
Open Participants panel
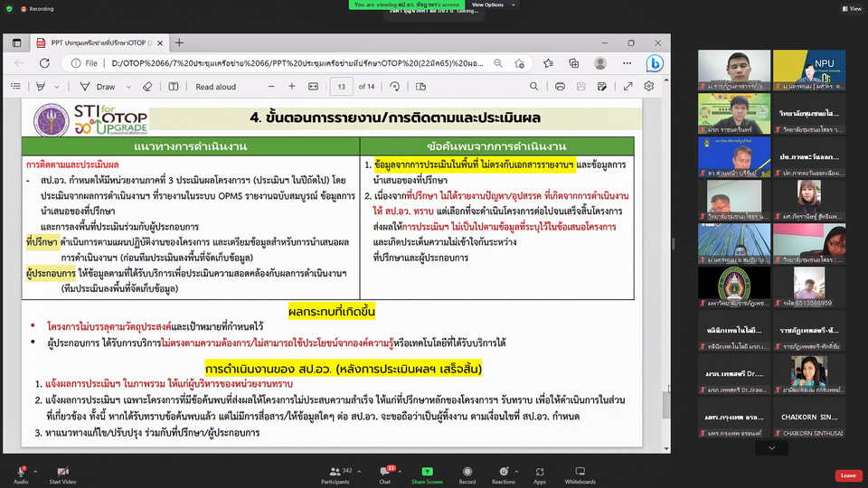pyautogui.click(x=335, y=474)
